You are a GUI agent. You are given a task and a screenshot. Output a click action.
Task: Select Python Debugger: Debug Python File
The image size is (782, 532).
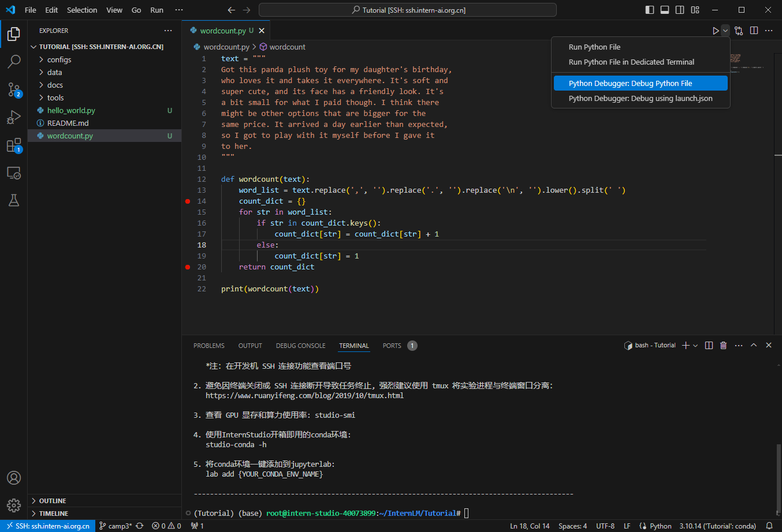pos(641,84)
